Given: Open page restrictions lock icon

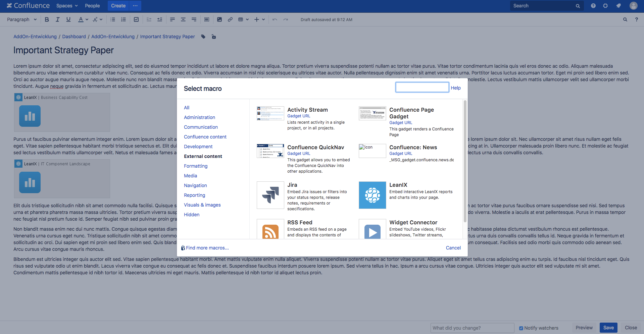Looking at the screenshot, I should (x=214, y=37).
